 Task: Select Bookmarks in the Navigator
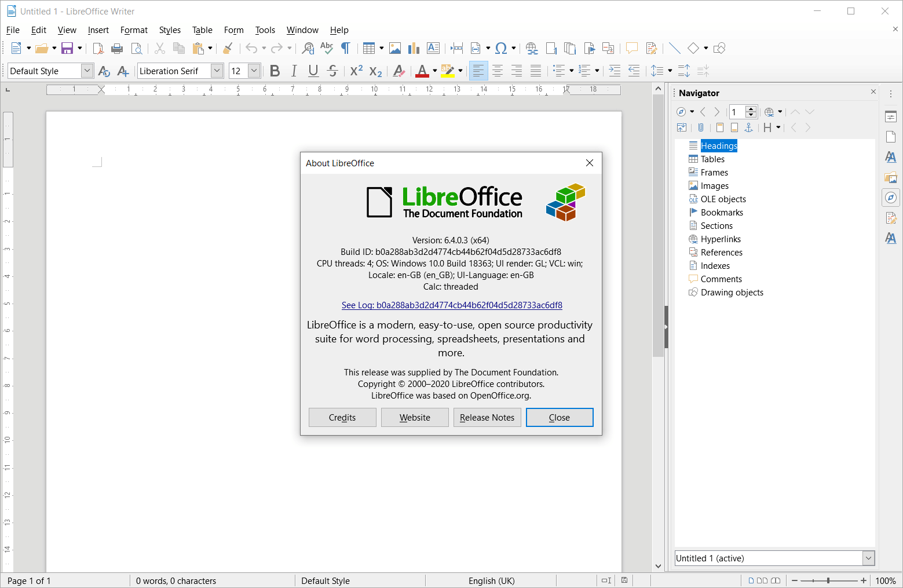click(x=722, y=213)
